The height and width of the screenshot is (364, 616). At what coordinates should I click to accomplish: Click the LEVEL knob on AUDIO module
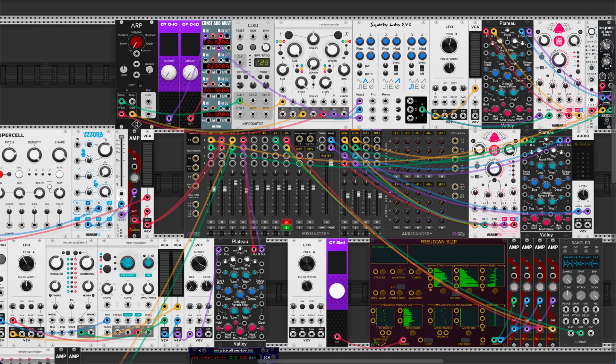pos(583,194)
